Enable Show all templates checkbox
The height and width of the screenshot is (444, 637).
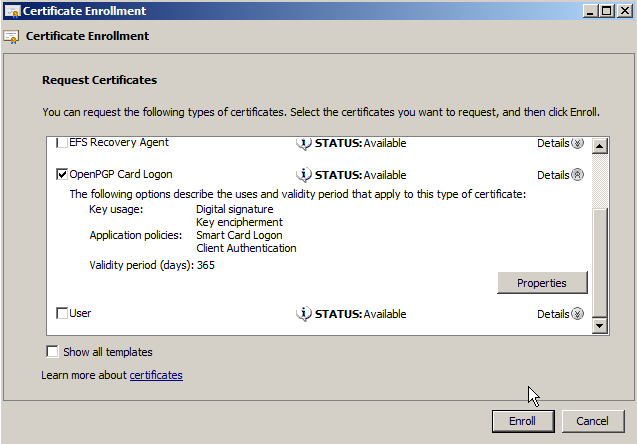point(53,352)
